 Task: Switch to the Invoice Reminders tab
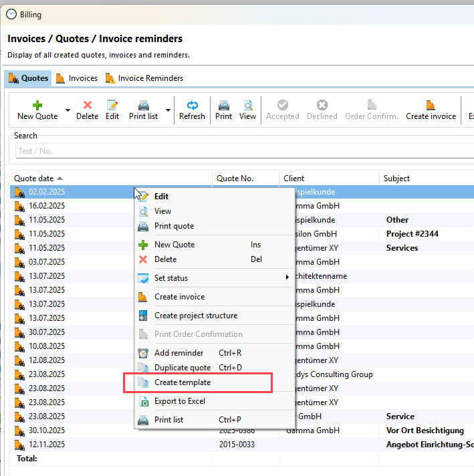click(144, 78)
